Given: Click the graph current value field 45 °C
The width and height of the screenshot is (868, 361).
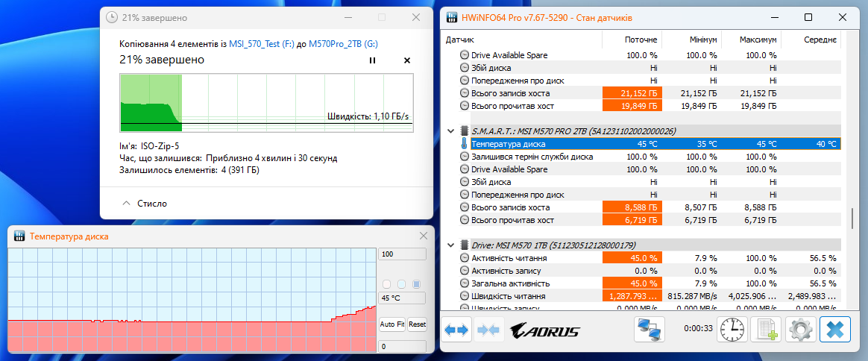Looking at the screenshot, I should (402, 298).
